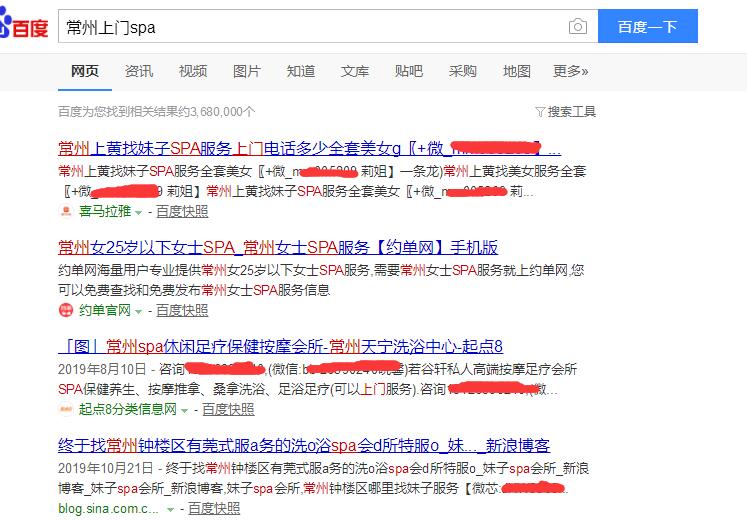Viewport: 747px width, 520px height.
Task: Open 百度快照 for 约单官网 result
Action: coord(182,310)
